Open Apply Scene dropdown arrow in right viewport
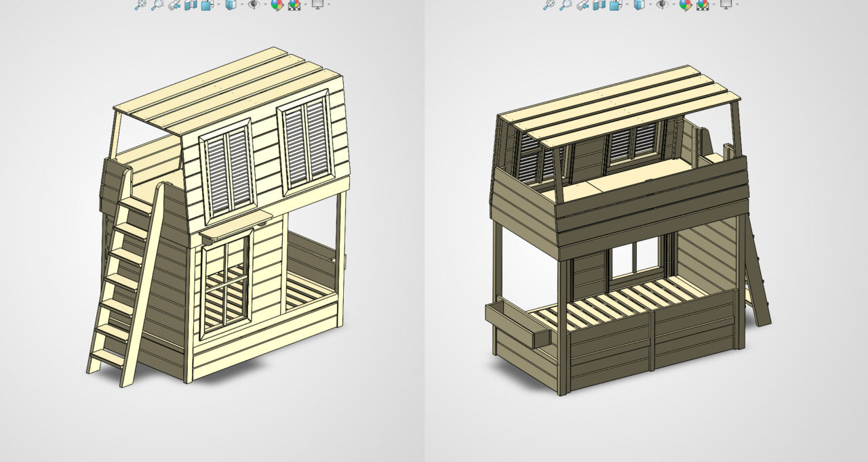This screenshot has height=462, width=868. (713, 5)
